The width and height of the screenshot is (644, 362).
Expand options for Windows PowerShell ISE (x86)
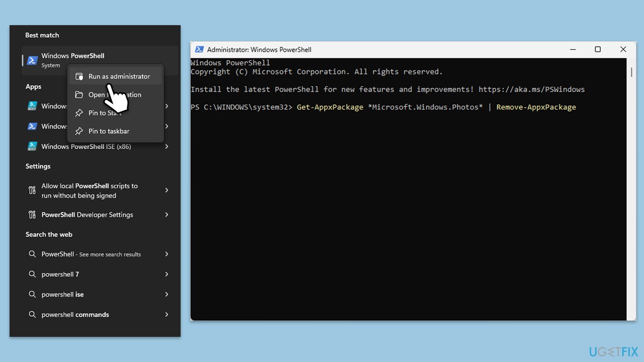(x=167, y=146)
